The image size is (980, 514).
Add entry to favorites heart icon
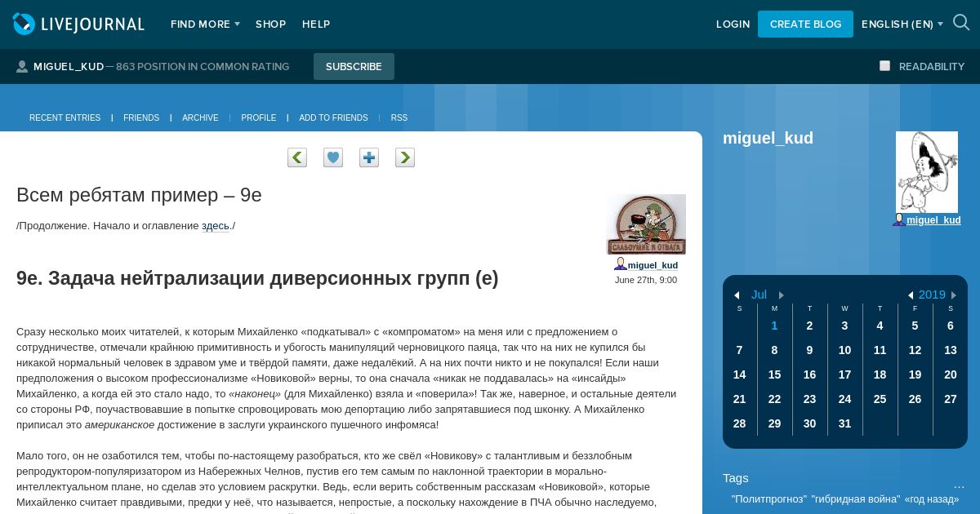[333, 157]
